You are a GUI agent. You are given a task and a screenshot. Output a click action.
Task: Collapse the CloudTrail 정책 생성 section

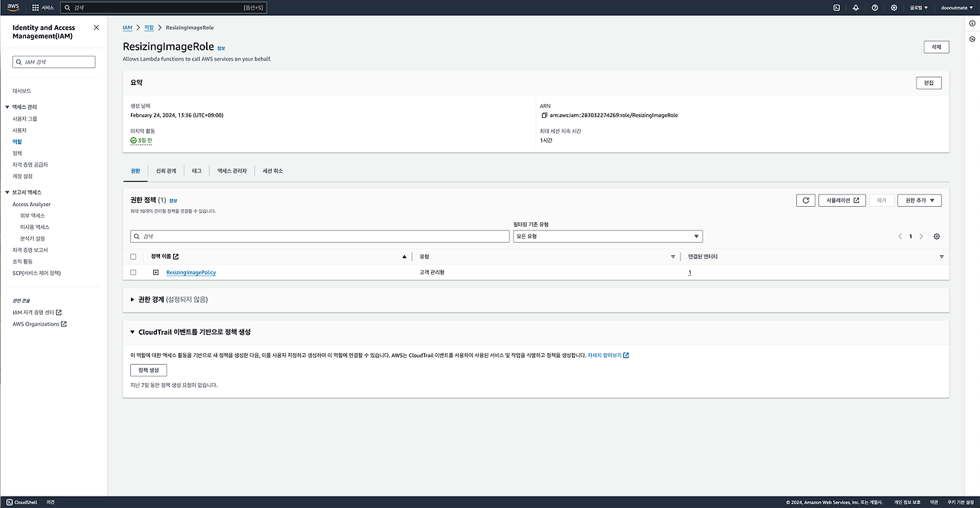point(132,332)
